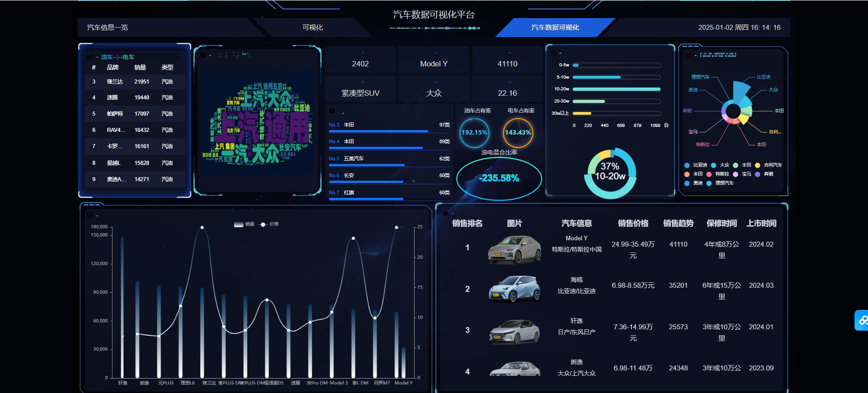
Task: Click the blue floating link icon at right edge
Action: tap(862, 320)
